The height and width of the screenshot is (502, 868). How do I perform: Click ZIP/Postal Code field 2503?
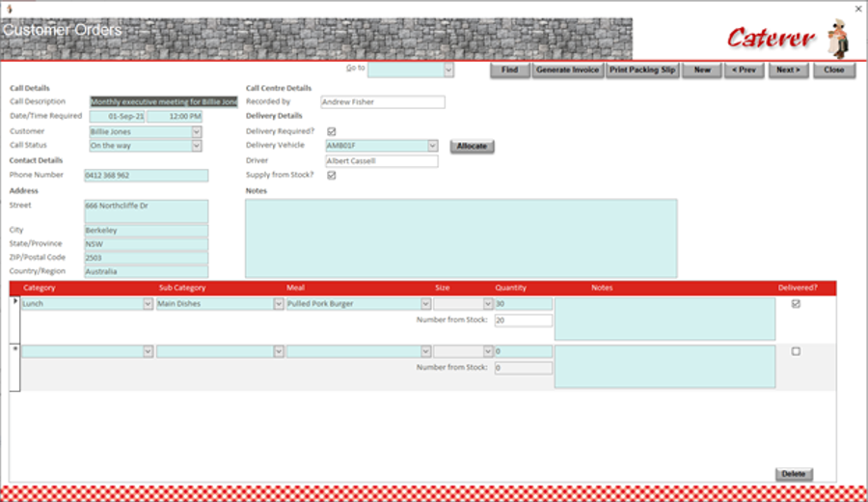(147, 258)
